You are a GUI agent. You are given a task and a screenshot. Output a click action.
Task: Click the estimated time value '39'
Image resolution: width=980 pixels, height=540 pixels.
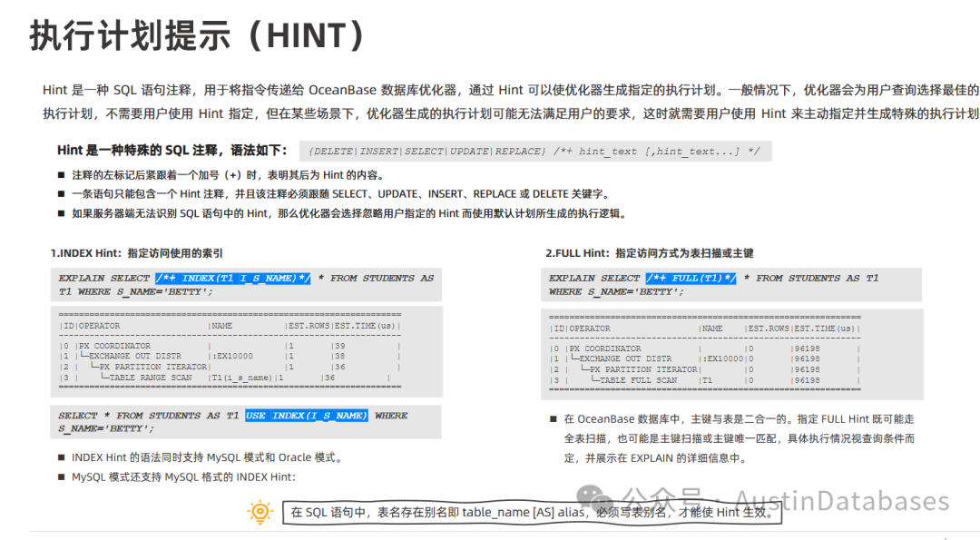pyautogui.click(x=340, y=346)
